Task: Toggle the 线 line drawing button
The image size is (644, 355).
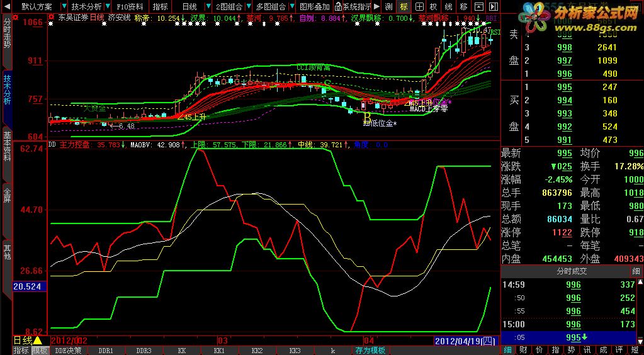Action: pos(448,6)
